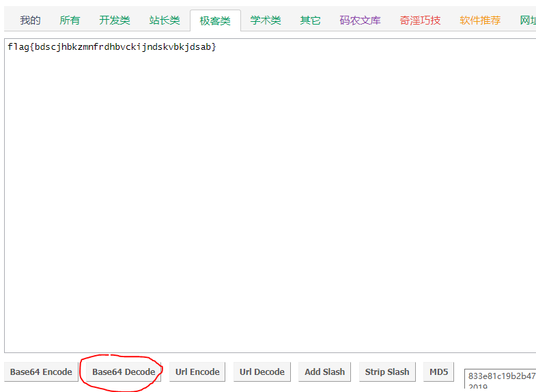Select the 软件推荐 tab
536x392 pixels.
click(480, 20)
